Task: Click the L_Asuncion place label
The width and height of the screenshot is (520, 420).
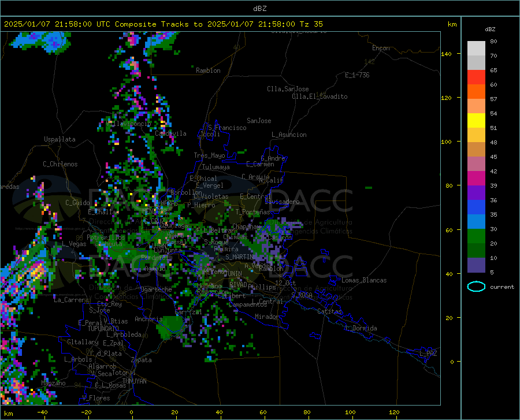Action: point(289,135)
